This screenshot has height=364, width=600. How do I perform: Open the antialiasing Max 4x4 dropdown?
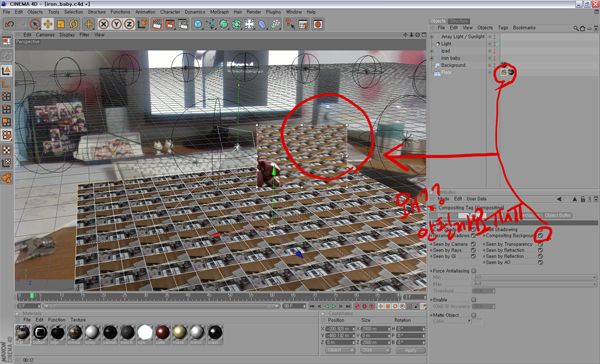click(x=535, y=284)
